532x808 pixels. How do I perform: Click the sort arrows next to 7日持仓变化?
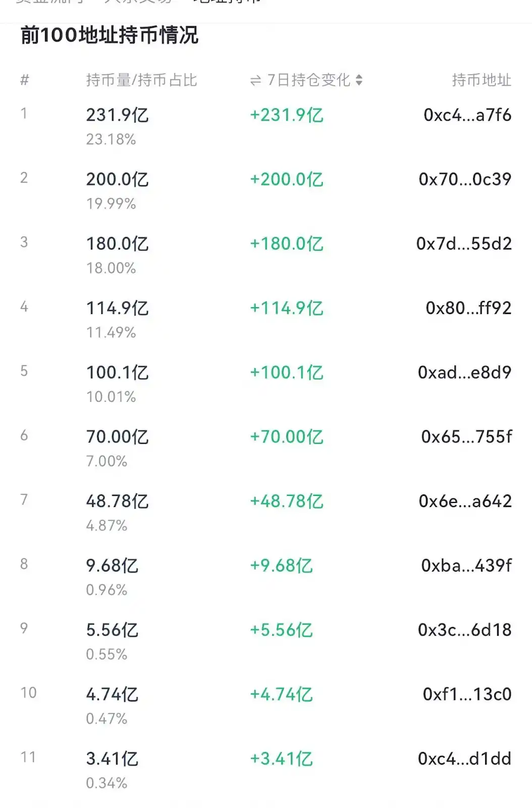pyautogui.click(x=359, y=80)
